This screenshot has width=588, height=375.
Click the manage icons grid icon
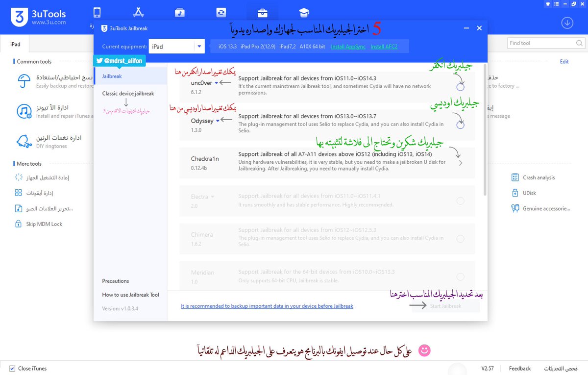[x=18, y=193]
